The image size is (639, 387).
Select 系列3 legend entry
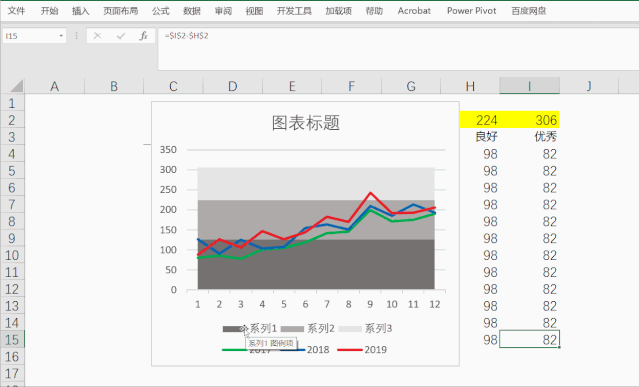pyautogui.click(x=365, y=328)
